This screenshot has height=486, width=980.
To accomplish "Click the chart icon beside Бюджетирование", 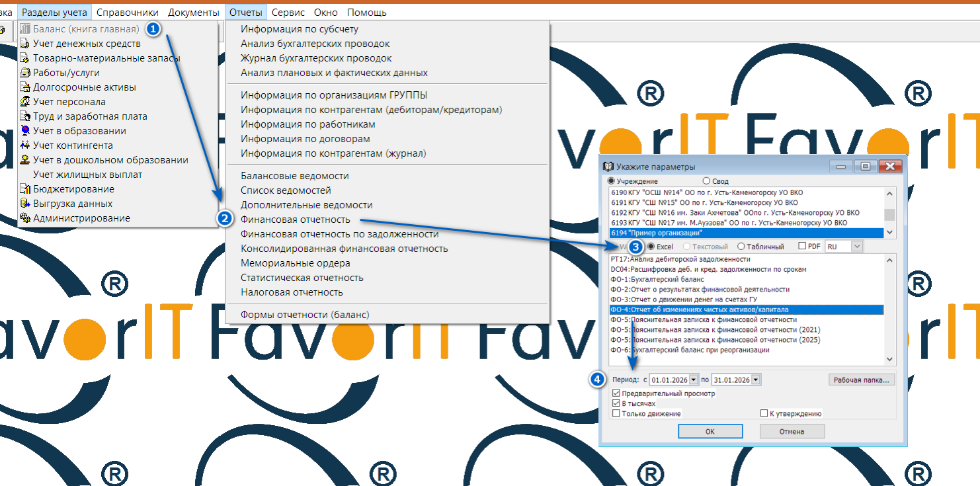I will (x=25, y=189).
